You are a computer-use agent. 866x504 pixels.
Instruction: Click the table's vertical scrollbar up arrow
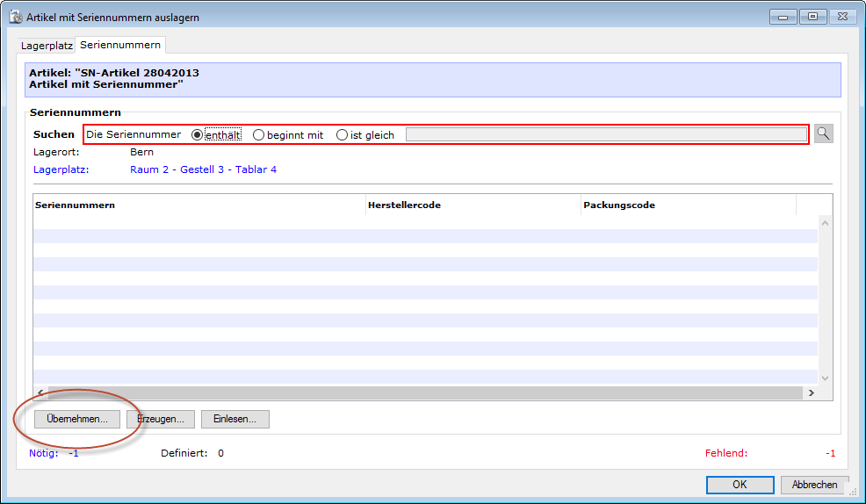click(825, 223)
